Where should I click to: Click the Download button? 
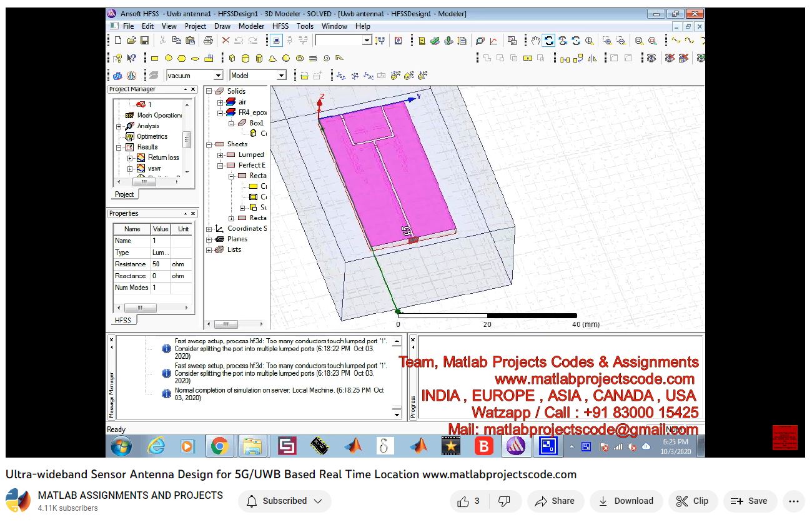pos(625,501)
